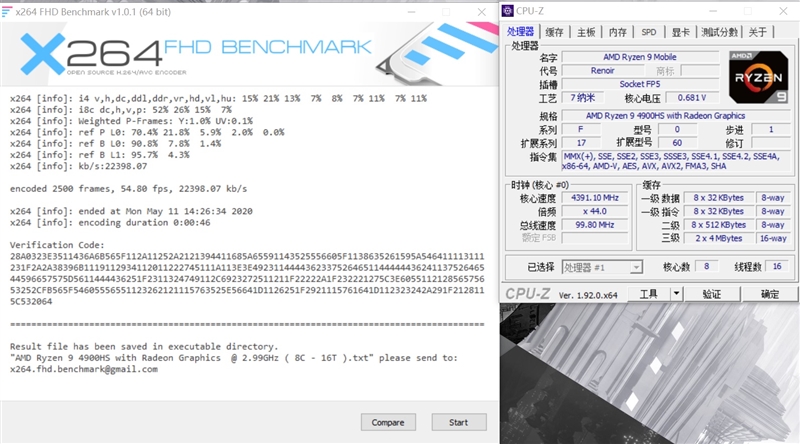The image size is (800, 444).
Task: Click the thread count value 16
Action: coord(777,266)
